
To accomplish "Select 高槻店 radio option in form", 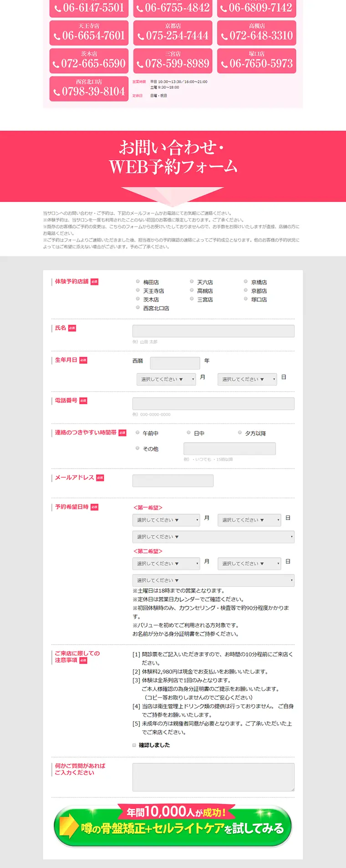I will tap(192, 290).
